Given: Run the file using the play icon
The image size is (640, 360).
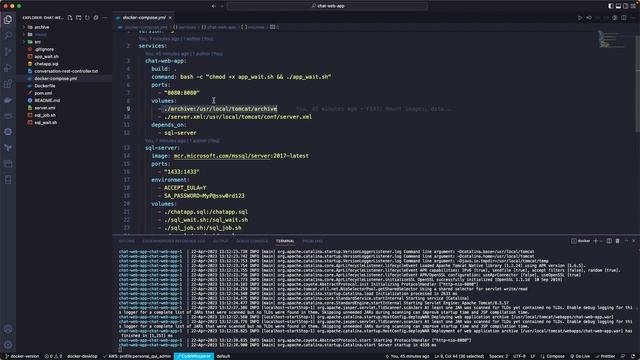Looking at the screenshot, I should [580, 18].
